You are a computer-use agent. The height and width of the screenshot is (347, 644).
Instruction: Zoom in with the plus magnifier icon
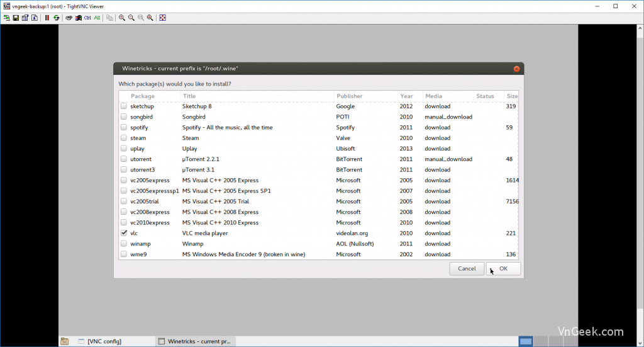pyautogui.click(x=122, y=18)
